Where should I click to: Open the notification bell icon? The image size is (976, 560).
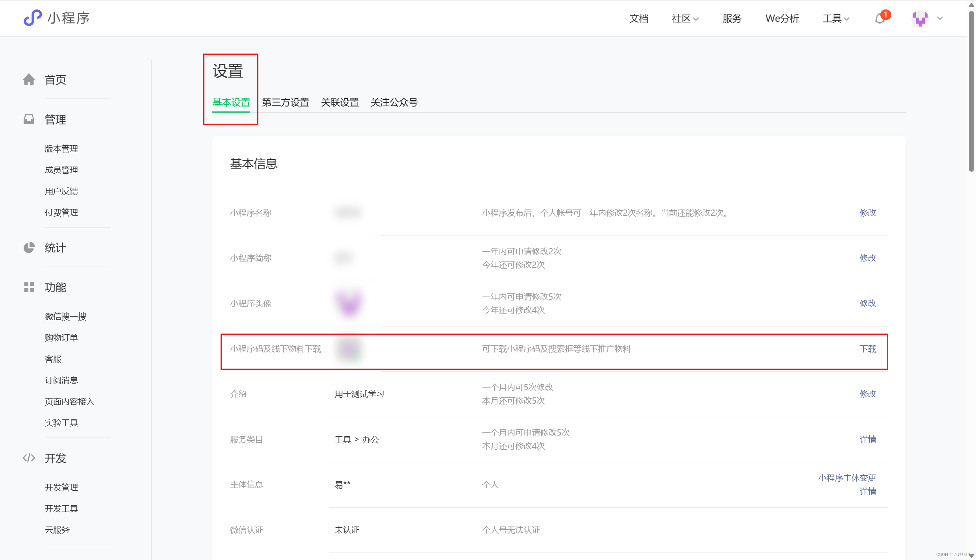[880, 19]
